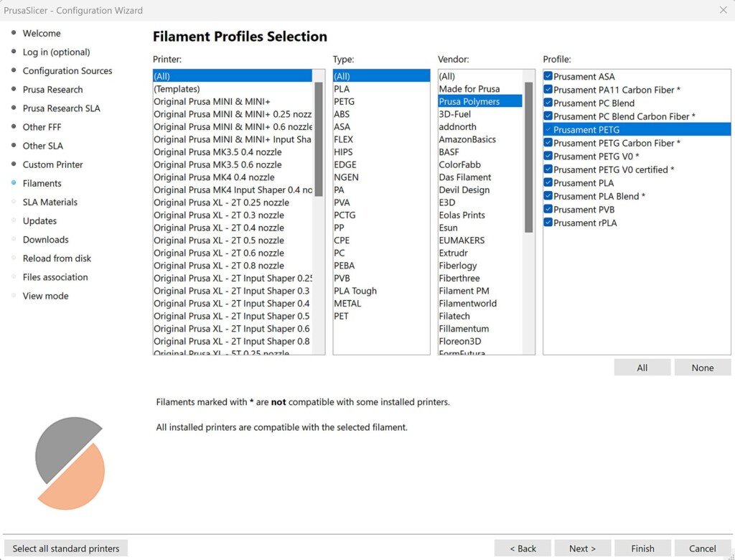
Task: Uncheck Prusament PETG V0 certified
Action: 548,169
